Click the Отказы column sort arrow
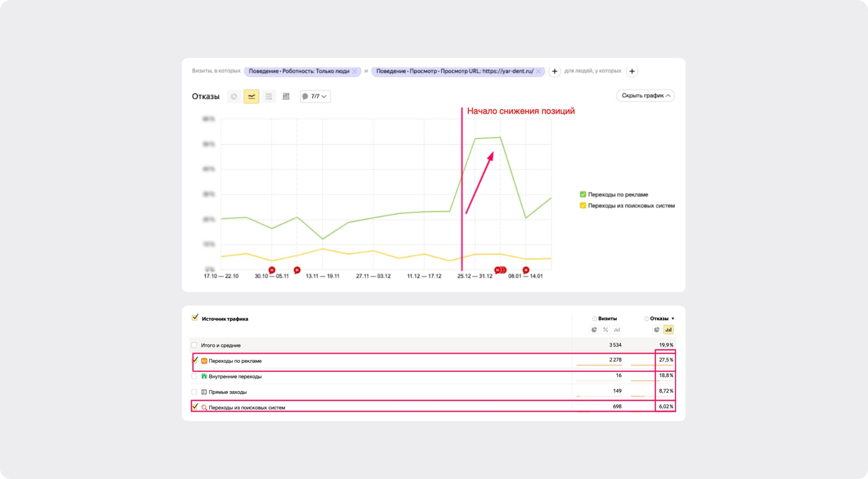 [673, 319]
